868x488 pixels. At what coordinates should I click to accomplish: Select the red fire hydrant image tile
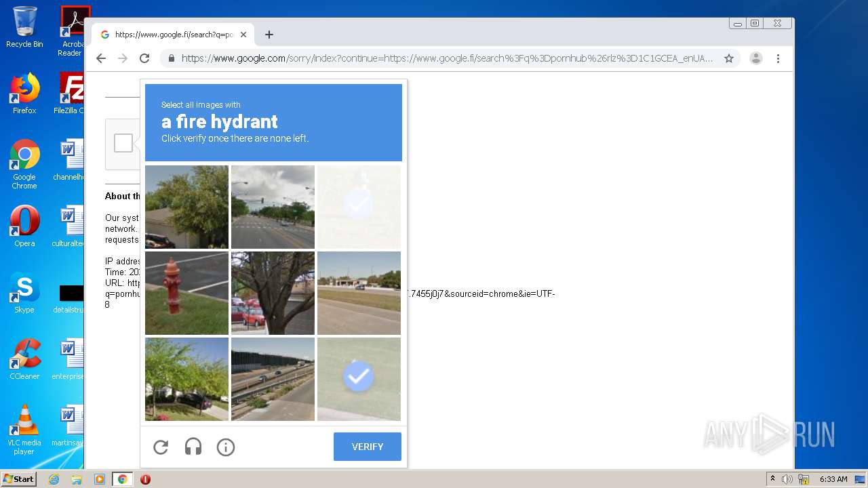click(186, 293)
